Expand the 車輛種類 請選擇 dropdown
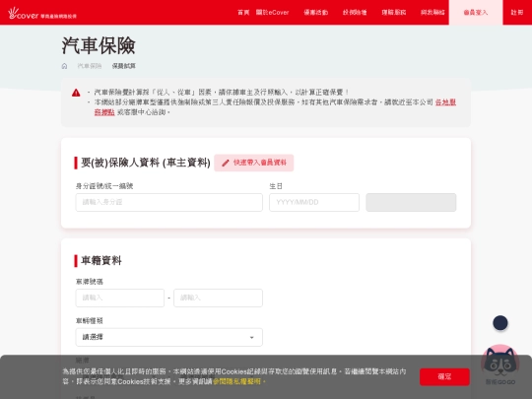532x399 pixels. click(169, 337)
